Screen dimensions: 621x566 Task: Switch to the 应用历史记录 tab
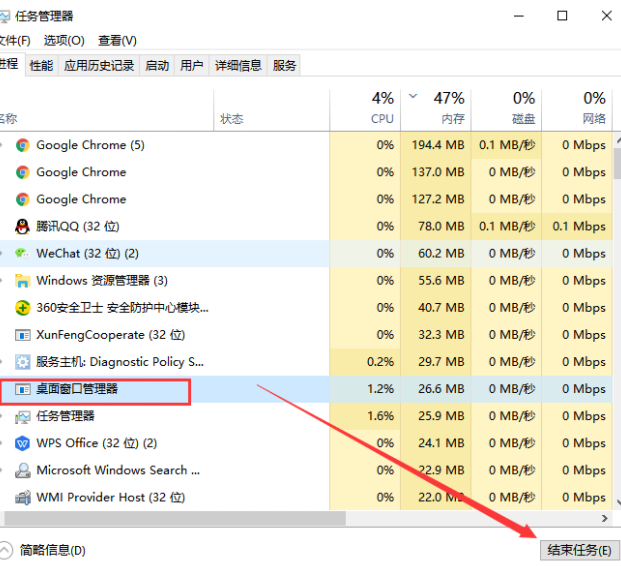click(x=99, y=65)
